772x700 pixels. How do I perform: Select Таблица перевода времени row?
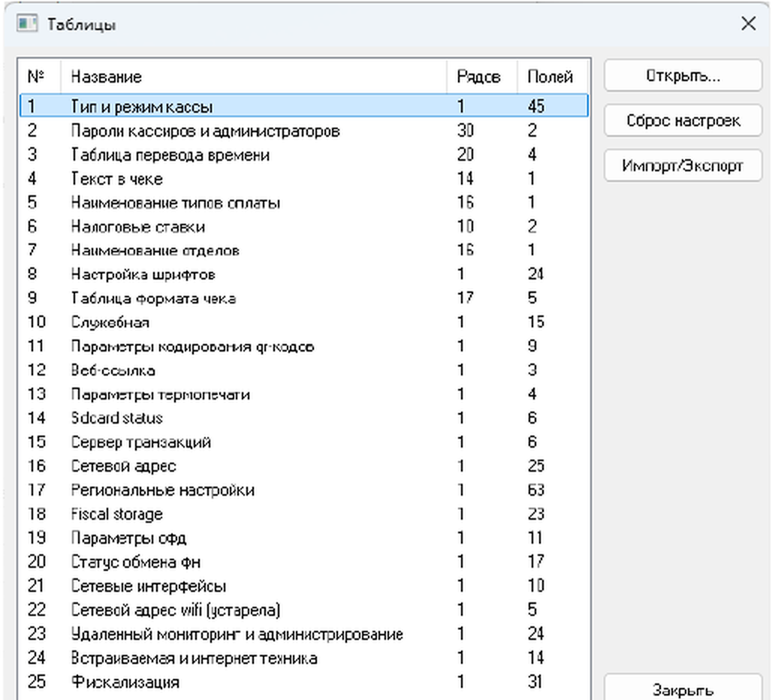304,155
